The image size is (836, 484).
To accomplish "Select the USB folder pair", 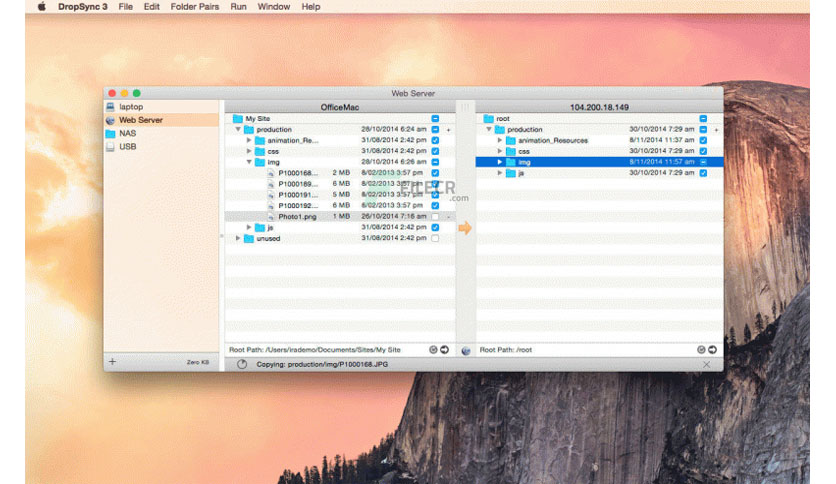I will tap(162, 147).
